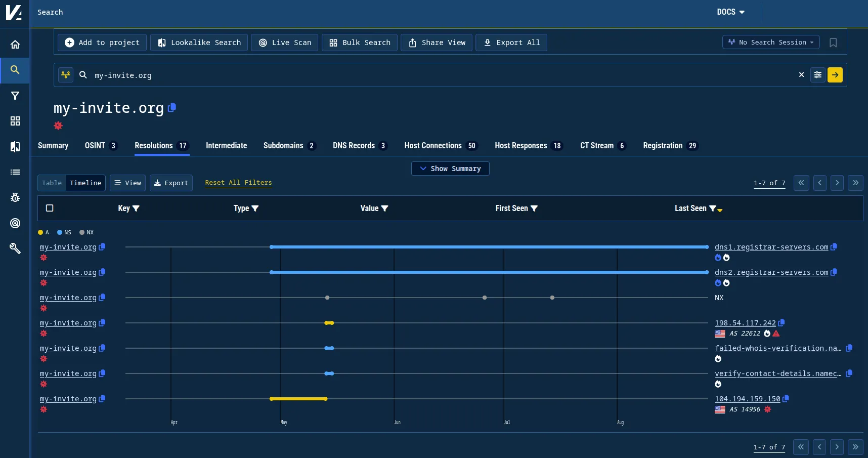The height and width of the screenshot is (458, 868).
Task: Switch to Table view
Action: tap(52, 183)
